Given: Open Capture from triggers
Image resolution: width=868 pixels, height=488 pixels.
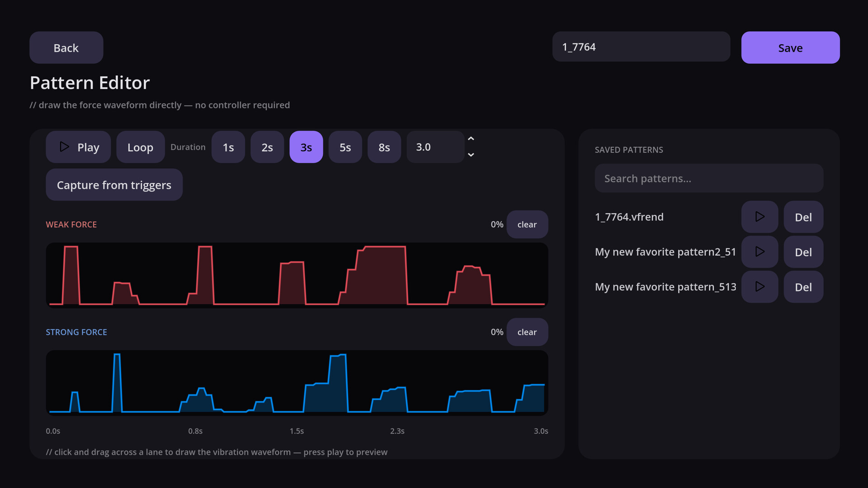Looking at the screenshot, I should [114, 185].
